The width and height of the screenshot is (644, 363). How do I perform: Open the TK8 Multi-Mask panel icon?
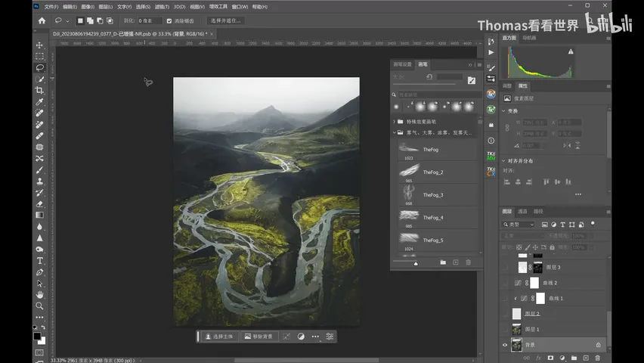coord(491,157)
